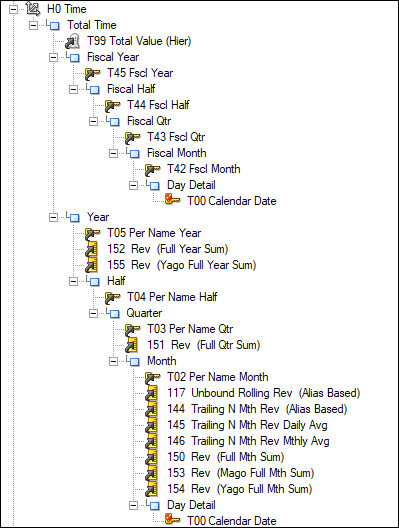
Task: Select the T45 Fscl Year column
Action: [140, 73]
